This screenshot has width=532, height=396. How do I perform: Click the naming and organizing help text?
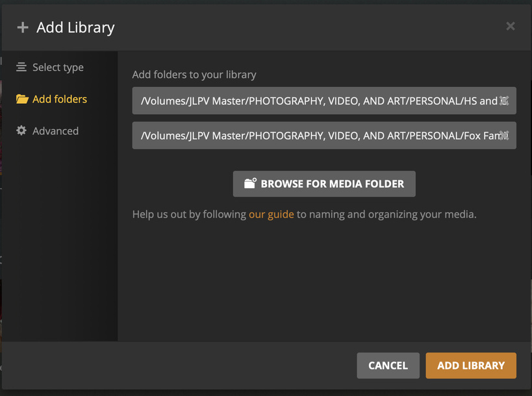coord(386,214)
